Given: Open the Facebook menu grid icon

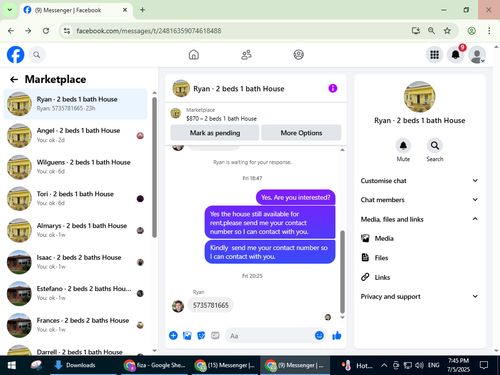Looking at the screenshot, I should click(434, 55).
